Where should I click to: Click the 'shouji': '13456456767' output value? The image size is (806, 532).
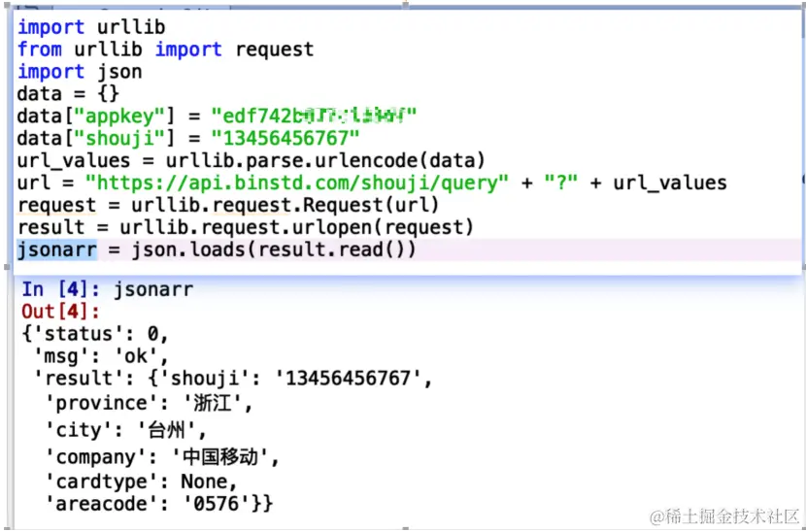click(294, 380)
